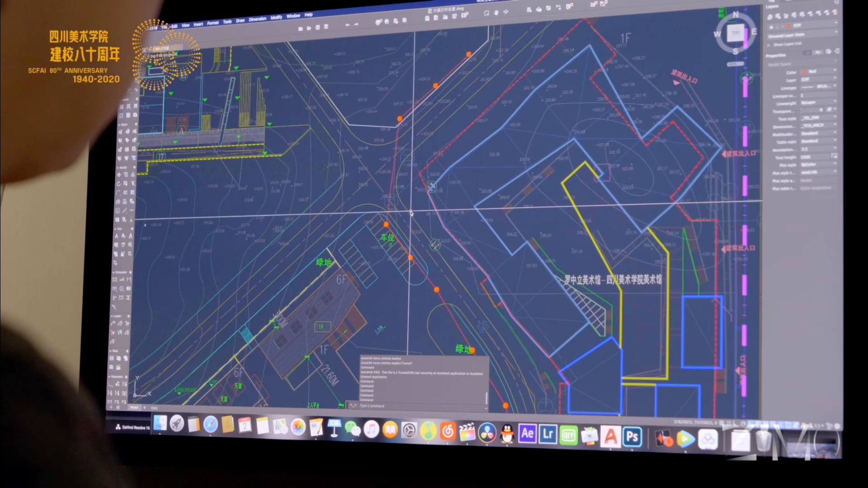The image size is (868, 488).
Task: Click the TOP face of ViewCube
Action: (x=736, y=33)
